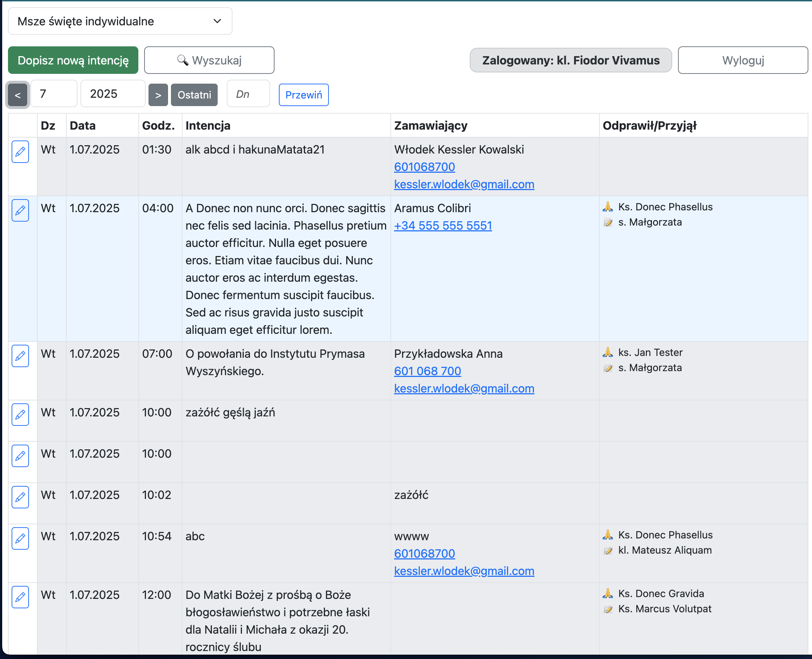Click year field showing 2025

click(113, 94)
